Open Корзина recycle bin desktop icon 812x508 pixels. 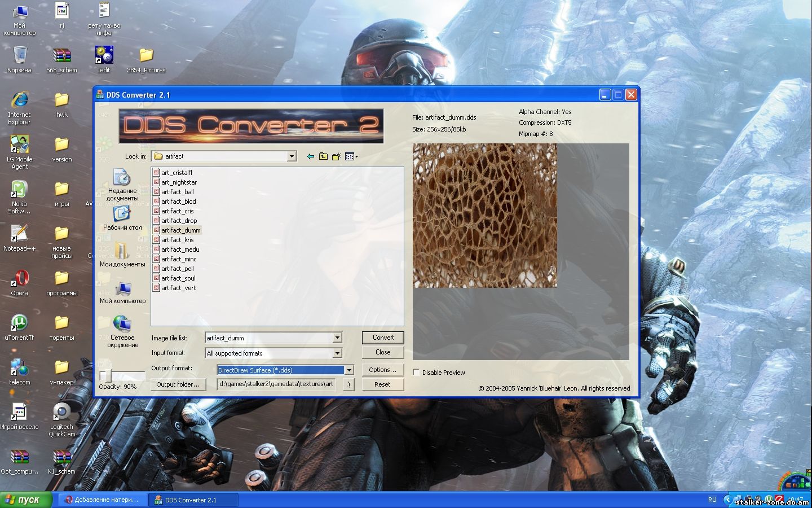click(20, 60)
